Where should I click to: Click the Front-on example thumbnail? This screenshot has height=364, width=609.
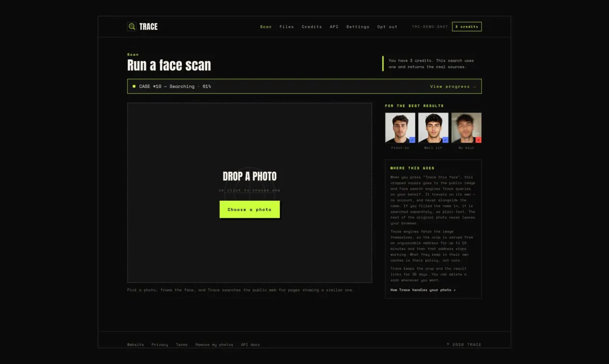(x=400, y=128)
